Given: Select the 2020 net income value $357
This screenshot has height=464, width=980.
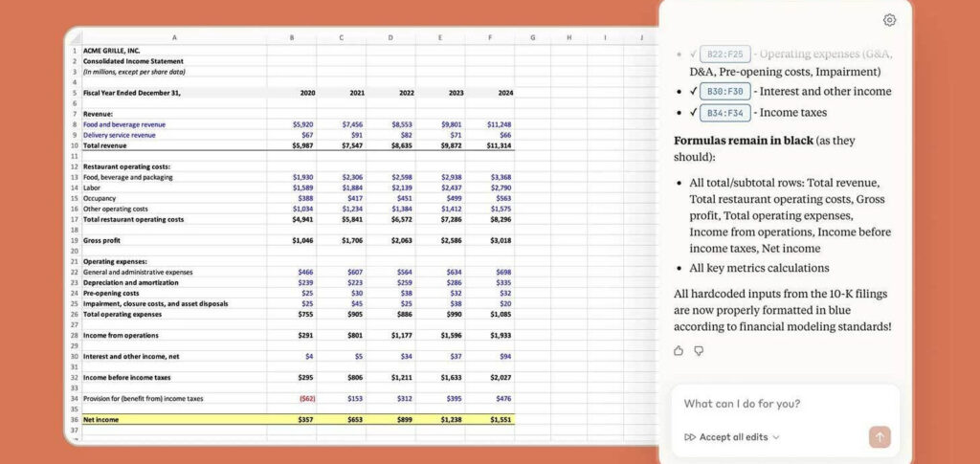Looking at the screenshot, I should tap(291, 420).
